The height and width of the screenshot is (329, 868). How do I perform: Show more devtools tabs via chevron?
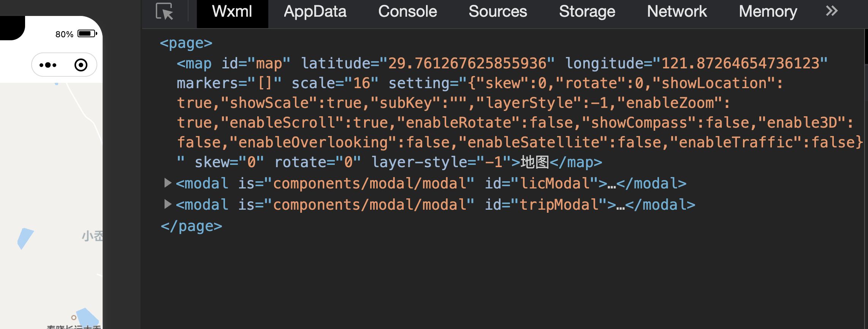(x=832, y=11)
